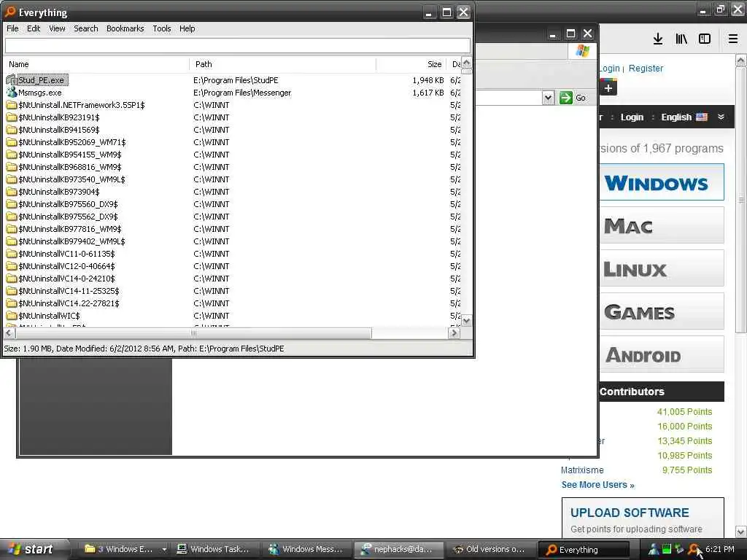Click the Upload Software heading
Screen dimensions: 747x560
630,513
